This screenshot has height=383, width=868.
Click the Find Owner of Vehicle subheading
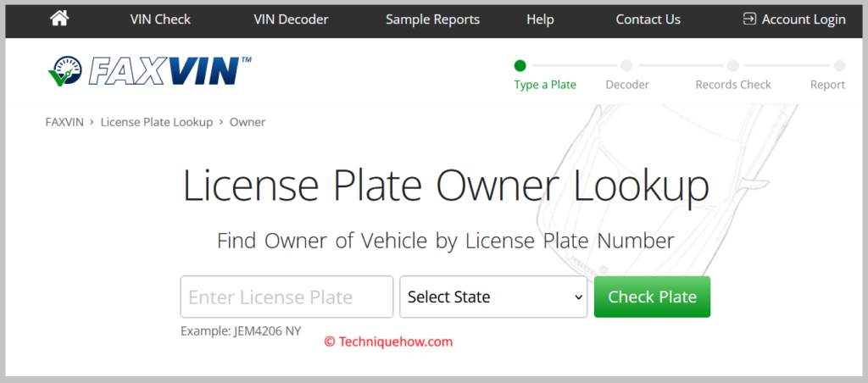pyautogui.click(x=446, y=241)
